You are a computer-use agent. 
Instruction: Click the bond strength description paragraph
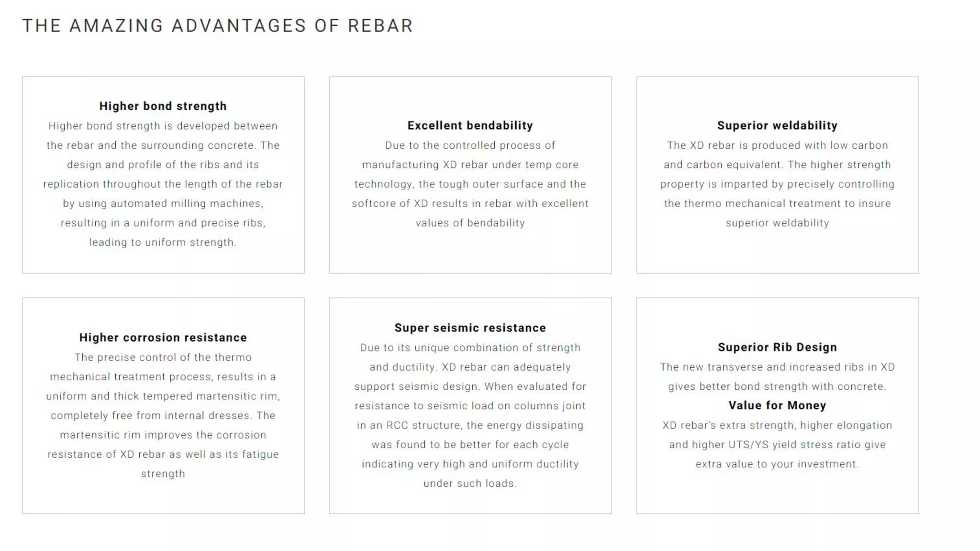click(163, 184)
